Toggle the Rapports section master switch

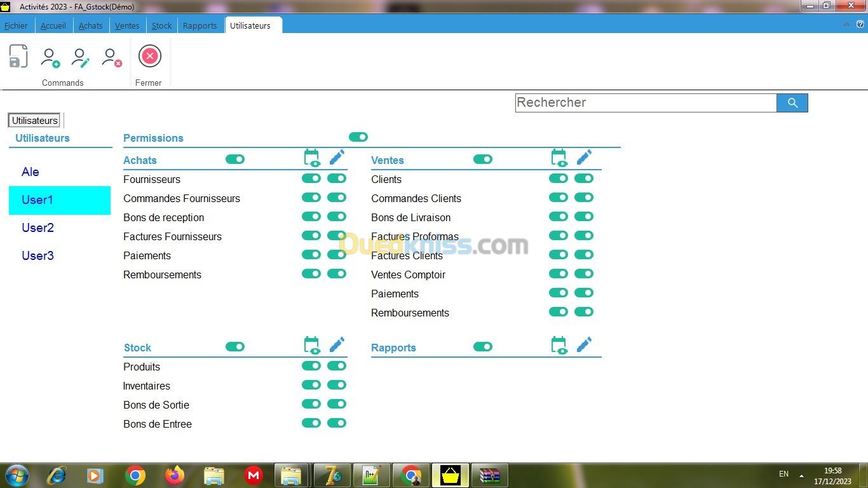(x=483, y=347)
